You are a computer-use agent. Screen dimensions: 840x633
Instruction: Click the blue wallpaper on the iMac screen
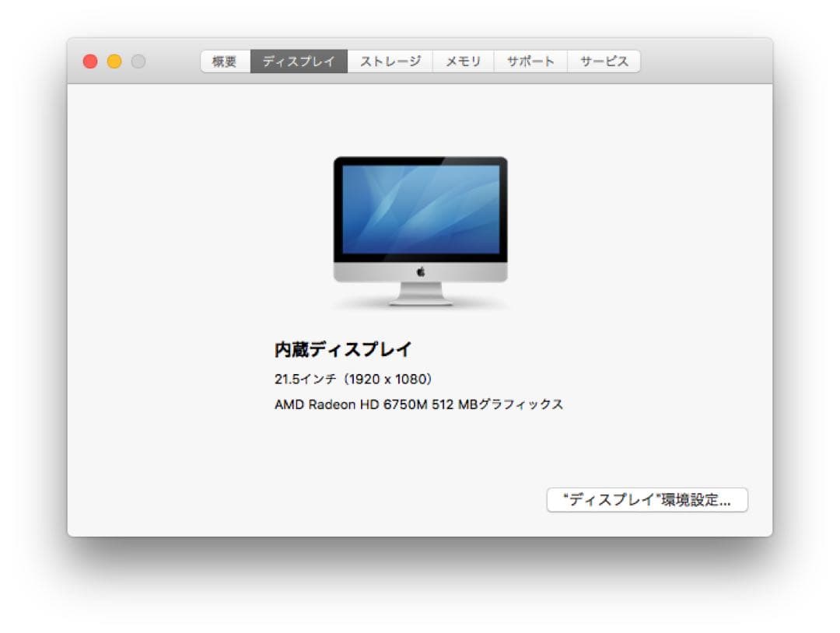[x=420, y=208]
